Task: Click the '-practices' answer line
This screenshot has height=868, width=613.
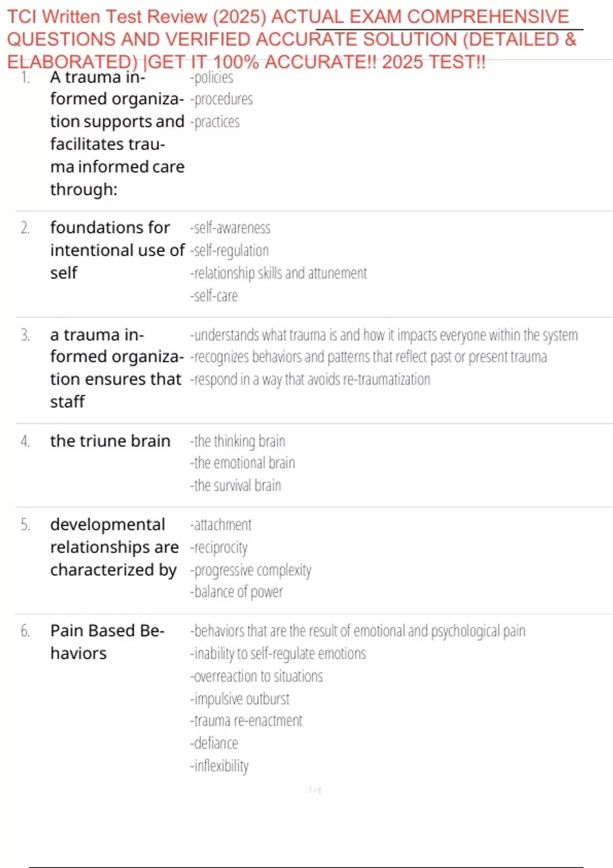Action: tap(215, 122)
